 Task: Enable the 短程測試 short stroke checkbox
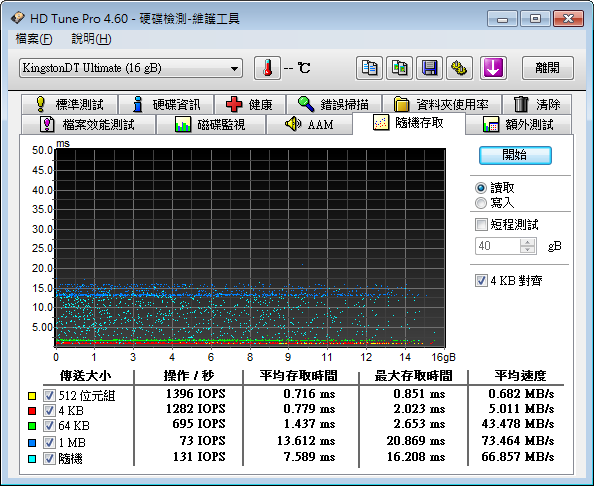pyautogui.click(x=481, y=225)
